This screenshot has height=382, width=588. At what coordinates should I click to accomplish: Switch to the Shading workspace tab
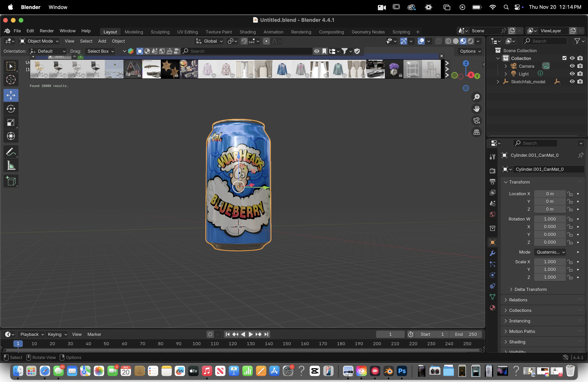click(248, 32)
